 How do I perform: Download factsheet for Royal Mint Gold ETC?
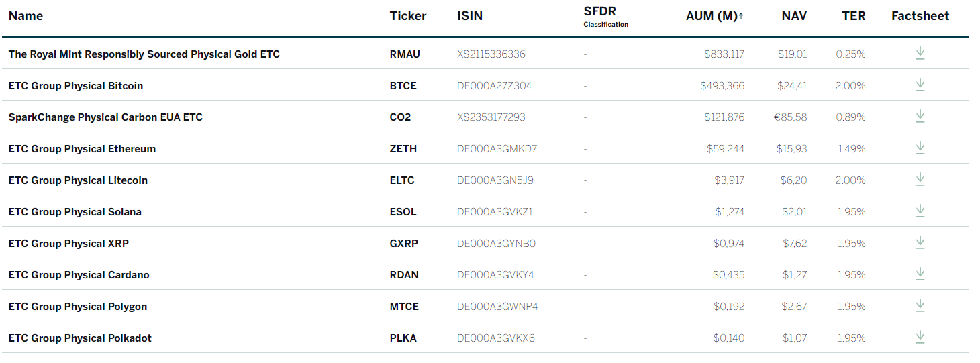point(920,53)
